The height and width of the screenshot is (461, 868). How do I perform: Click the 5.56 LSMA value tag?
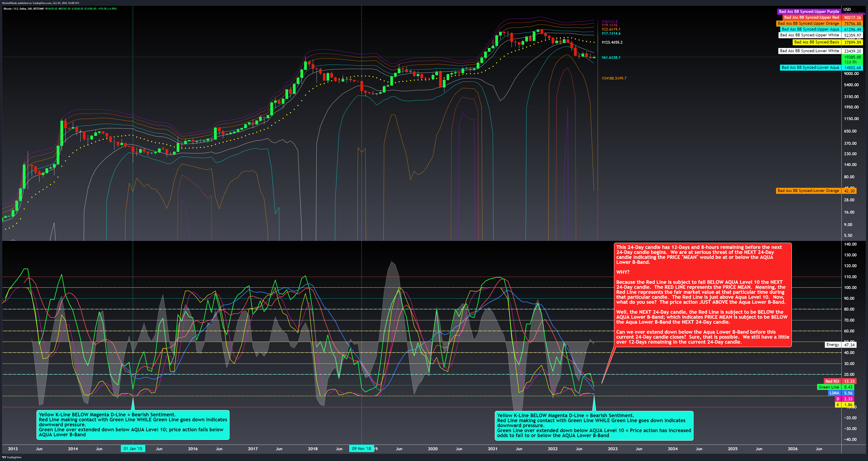pyautogui.click(x=848, y=393)
